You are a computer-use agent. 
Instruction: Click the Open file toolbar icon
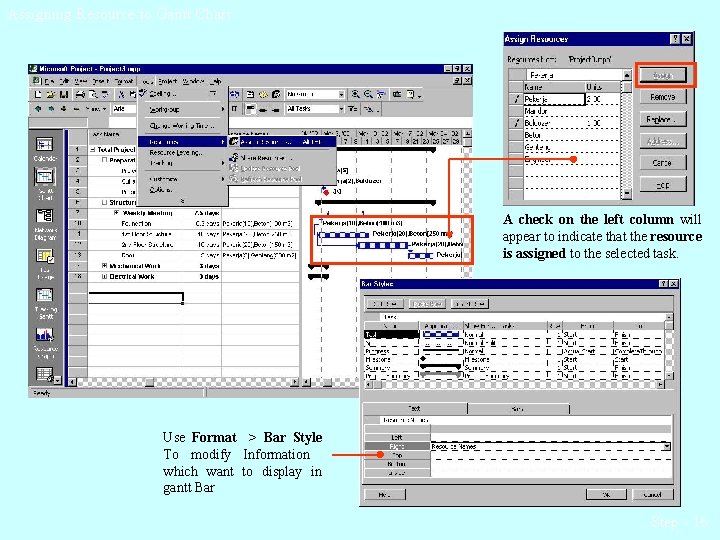click(51, 94)
